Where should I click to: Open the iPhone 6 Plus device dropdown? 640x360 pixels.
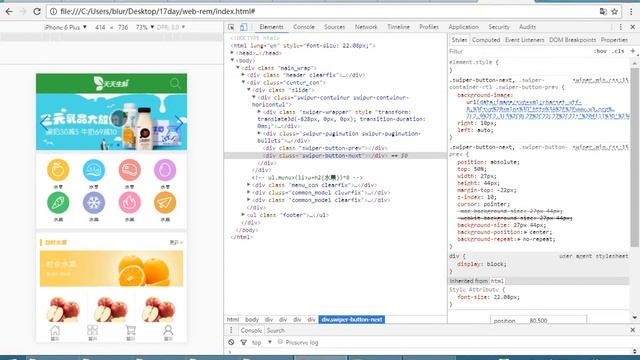65,27
